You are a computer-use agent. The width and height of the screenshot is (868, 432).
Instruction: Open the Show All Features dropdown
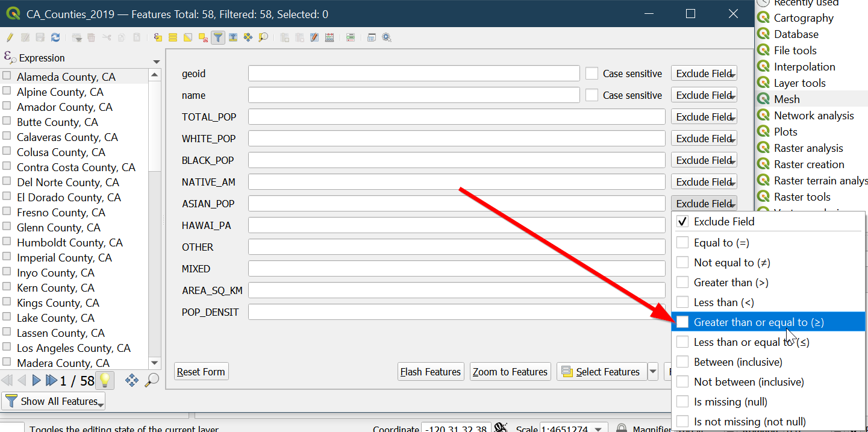(54, 401)
